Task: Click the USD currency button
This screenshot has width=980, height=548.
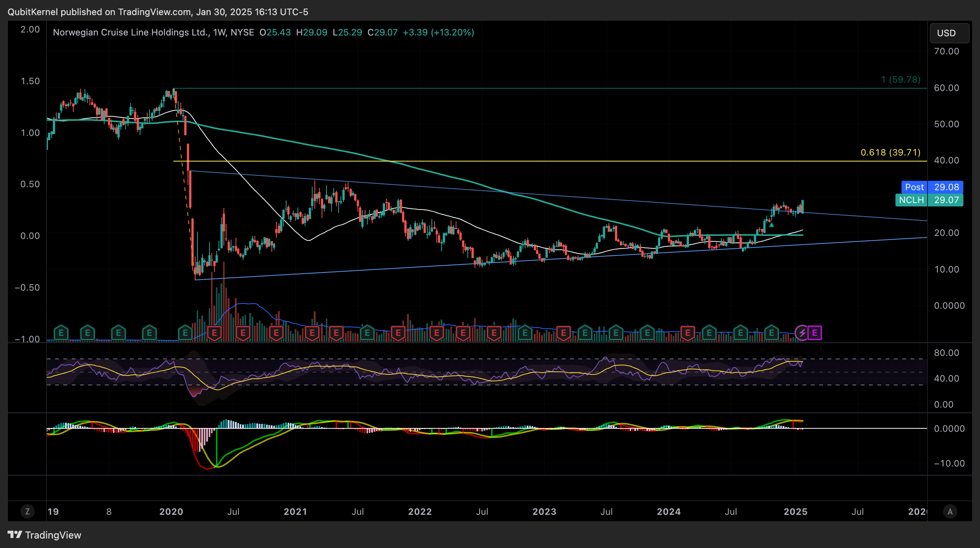Action: pyautogui.click(x=949, y=33)
